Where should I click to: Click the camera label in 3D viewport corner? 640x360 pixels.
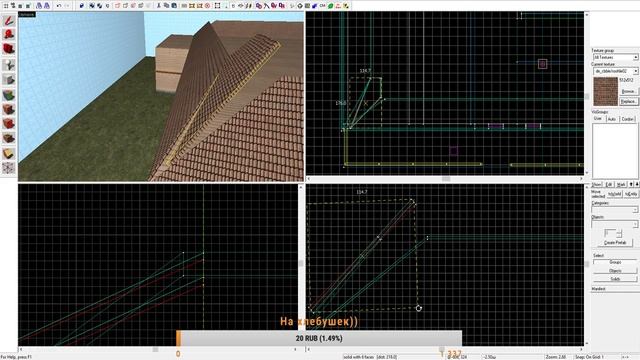(27, 15)
